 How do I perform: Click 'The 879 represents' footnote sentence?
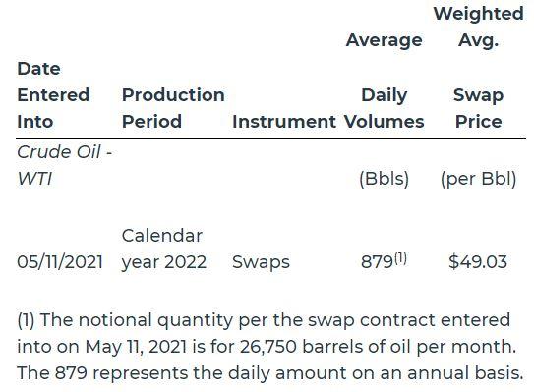[102, 372]
